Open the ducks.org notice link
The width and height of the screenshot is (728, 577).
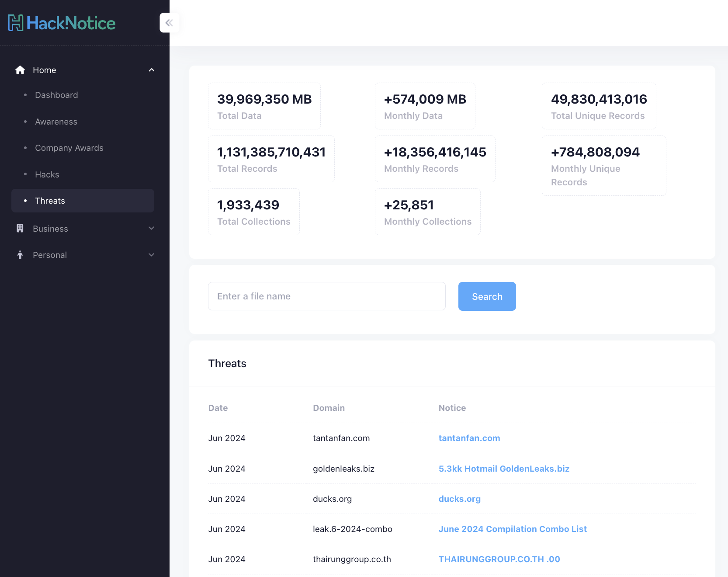pos(459,499)
